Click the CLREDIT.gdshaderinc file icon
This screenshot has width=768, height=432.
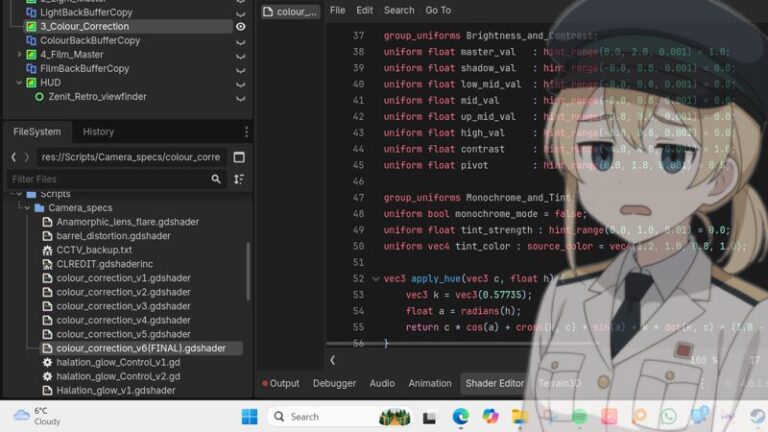pos(47,264)
